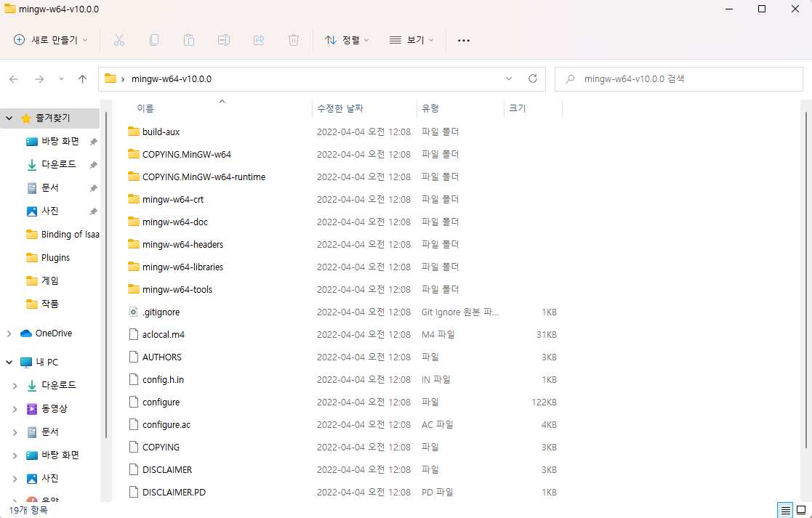Select Binding of Isaa folder in sidebar
Viewport: 812px width, 518px height.
[63, 235]
